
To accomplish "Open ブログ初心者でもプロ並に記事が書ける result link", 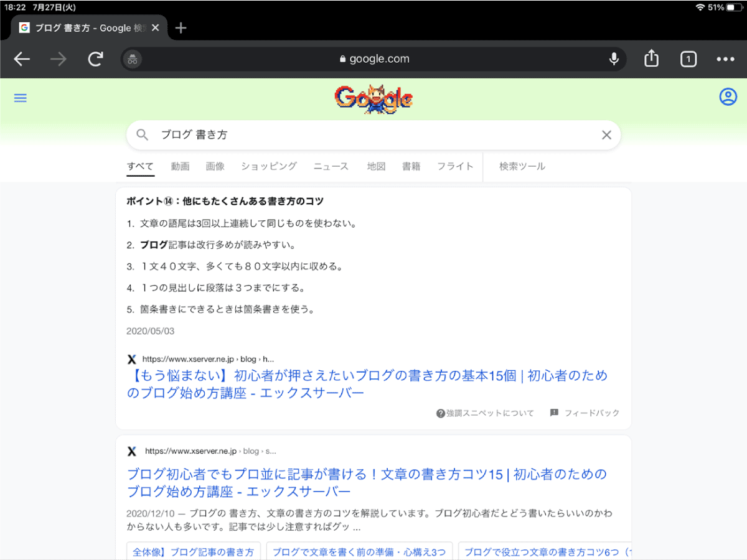I will [367, 482].
